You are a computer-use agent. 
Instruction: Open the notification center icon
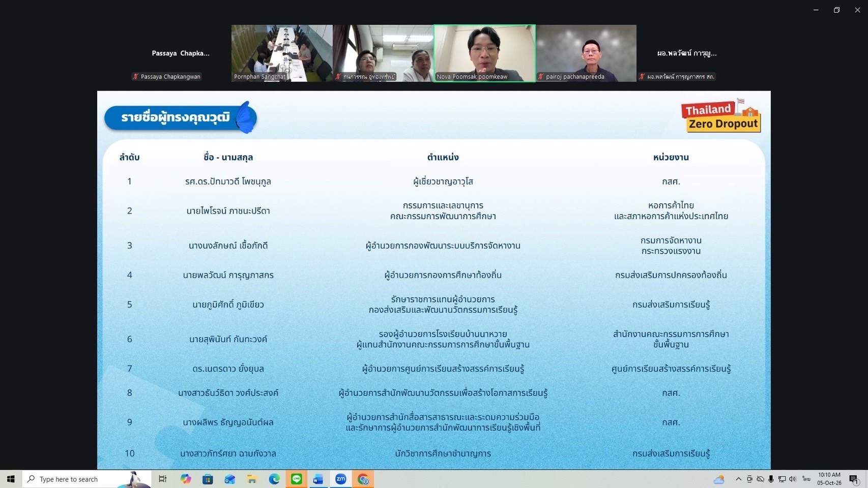point(854,479)
